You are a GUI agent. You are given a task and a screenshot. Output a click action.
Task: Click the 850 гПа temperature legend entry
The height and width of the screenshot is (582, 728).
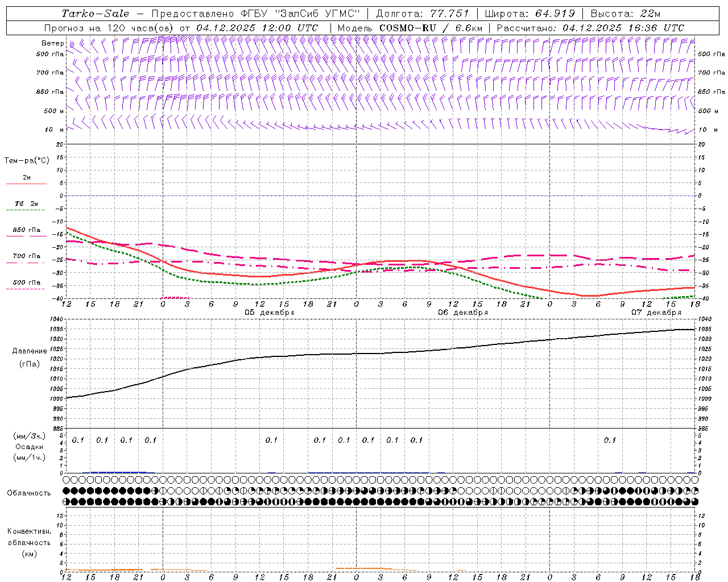26,231
